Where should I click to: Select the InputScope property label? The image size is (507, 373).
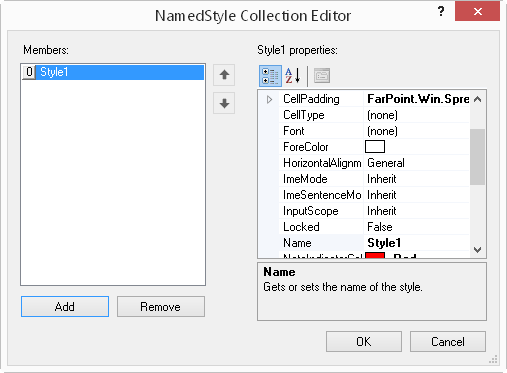[311, 211]
